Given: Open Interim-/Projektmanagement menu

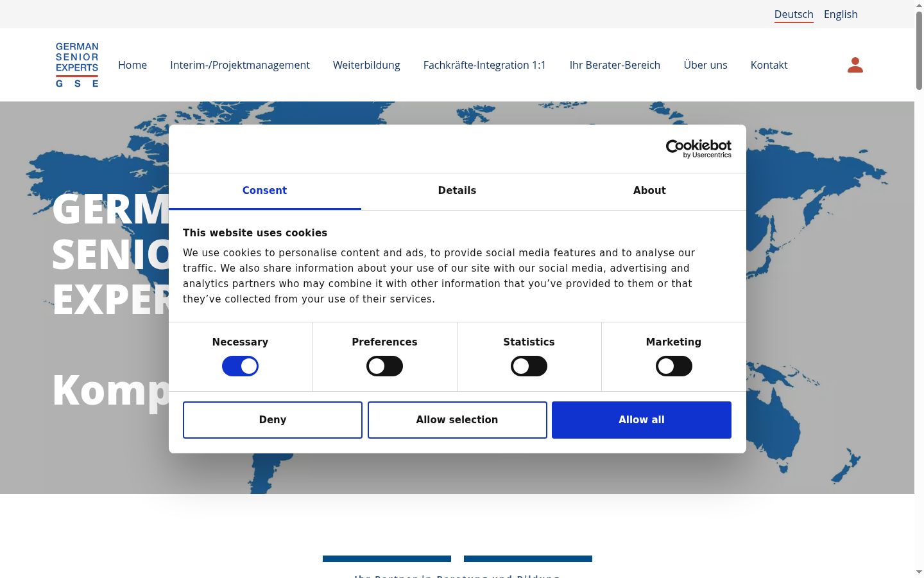Looking at the screenshot, I should click(x=240, y=65).
